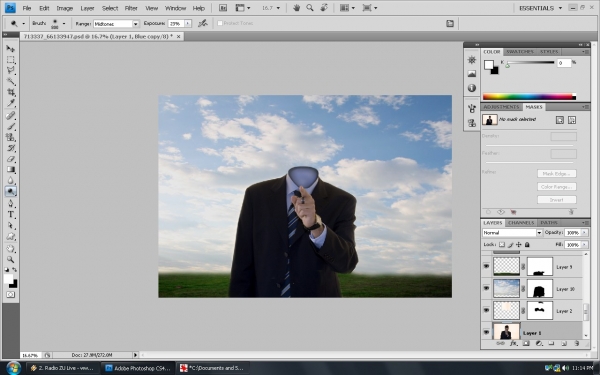600x375 pixels.
Task: Switch to the Paths tab
Action: point(549,223)
